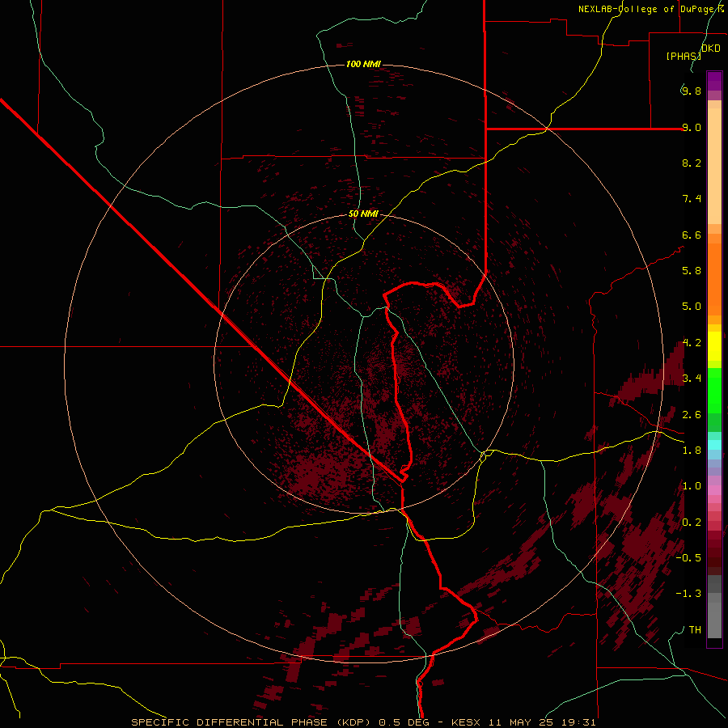728x728 pixels.
Task: Click the 5.0 scale value
Action: coord(692,307)
